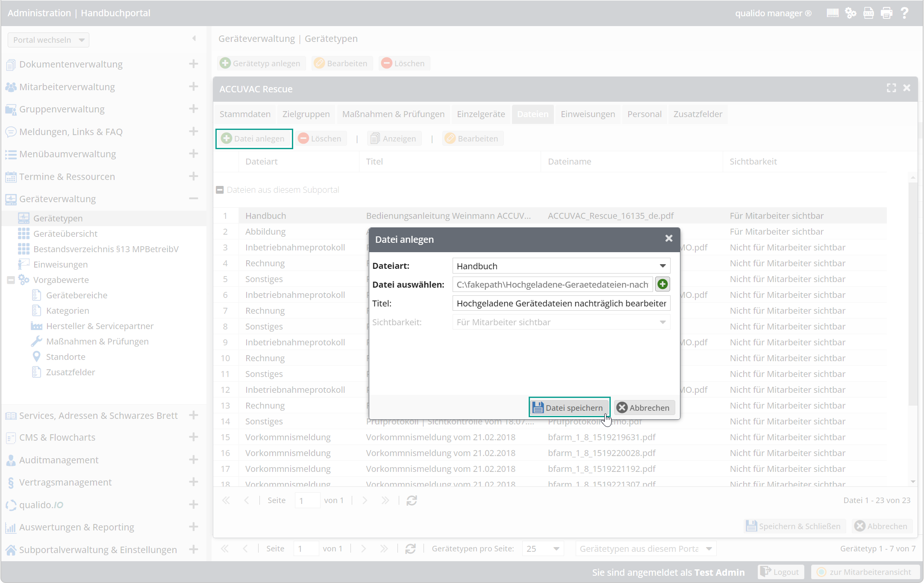Open Gerätebereiche in sidebar
The height and width of the screenshot is (583, 924).
click(77, 295)
